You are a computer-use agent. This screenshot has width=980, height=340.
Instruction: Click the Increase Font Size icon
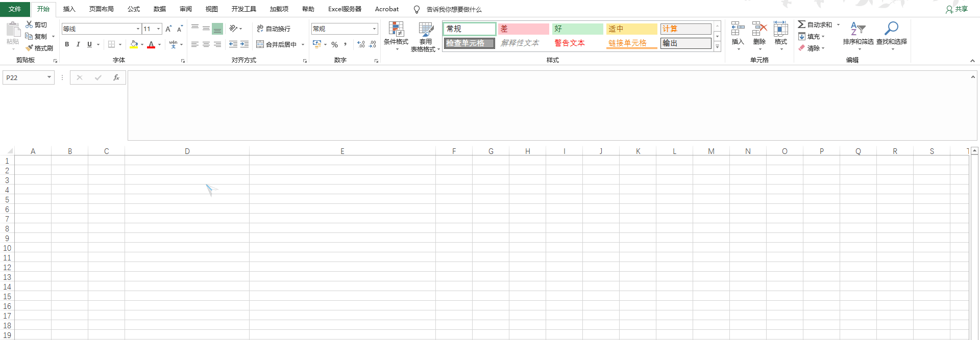[168, 29]
